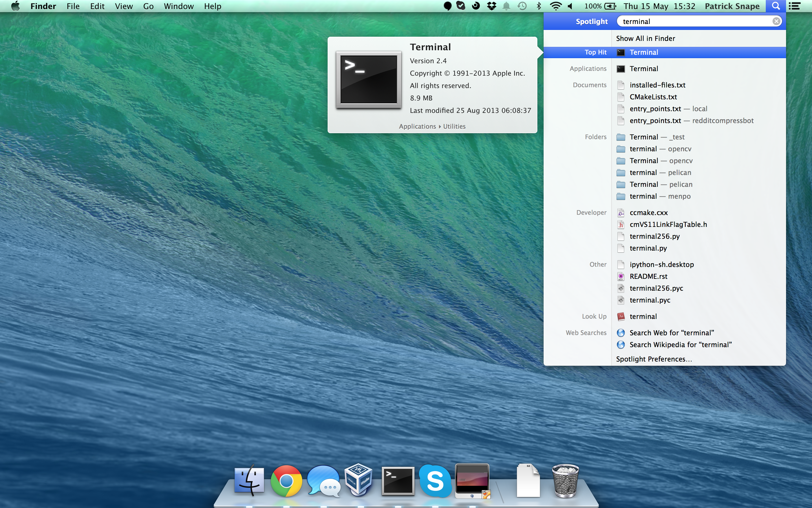The width and height of the screenshot is (812, 508).
Task: Open the Finder application menu
Action: [x=43, y=6]
